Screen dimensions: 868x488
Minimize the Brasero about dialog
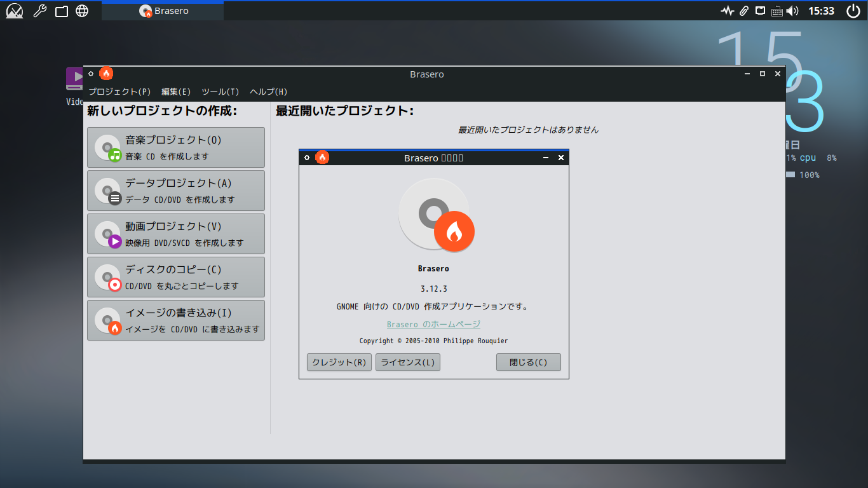pos(546,158)
